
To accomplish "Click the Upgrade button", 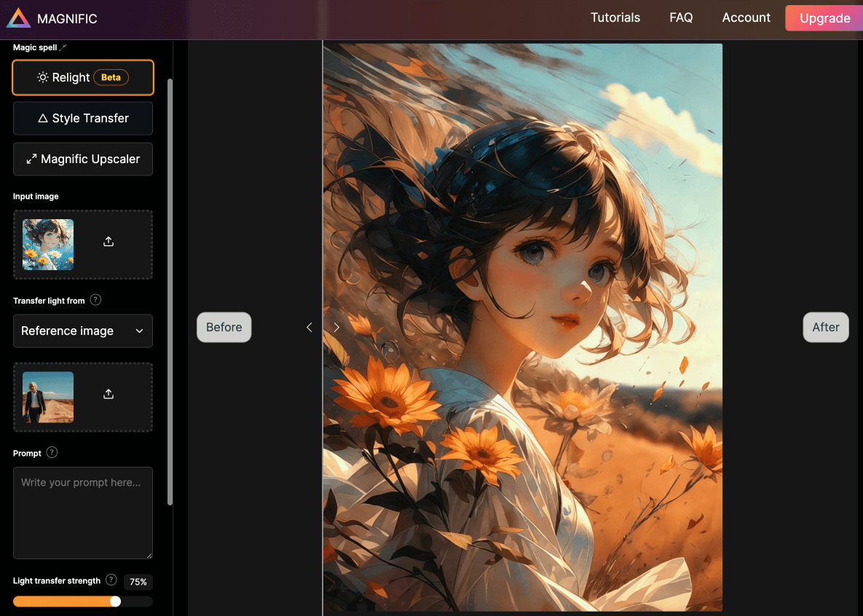I will click(824, 18).
